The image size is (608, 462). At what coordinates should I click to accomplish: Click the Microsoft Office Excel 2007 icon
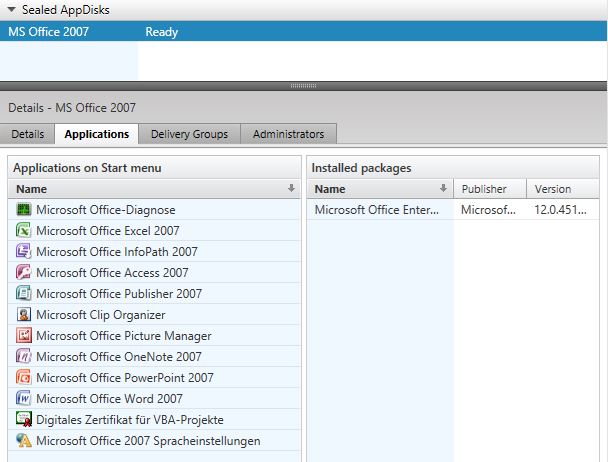24,231
